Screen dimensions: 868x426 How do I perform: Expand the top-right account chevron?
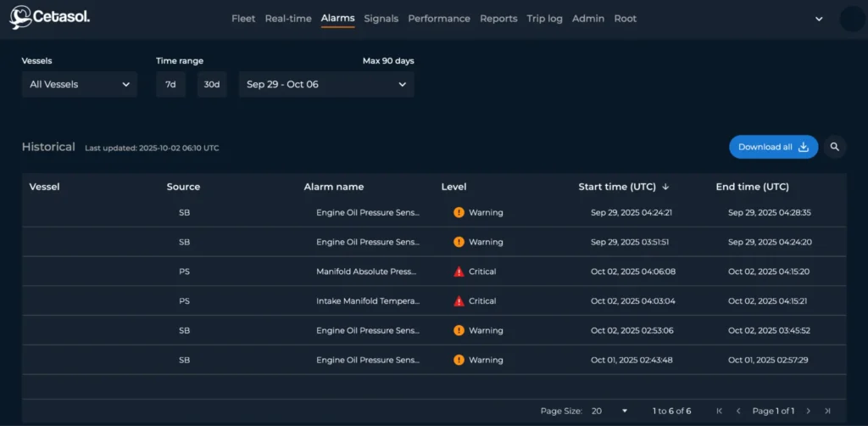[819, 19]
